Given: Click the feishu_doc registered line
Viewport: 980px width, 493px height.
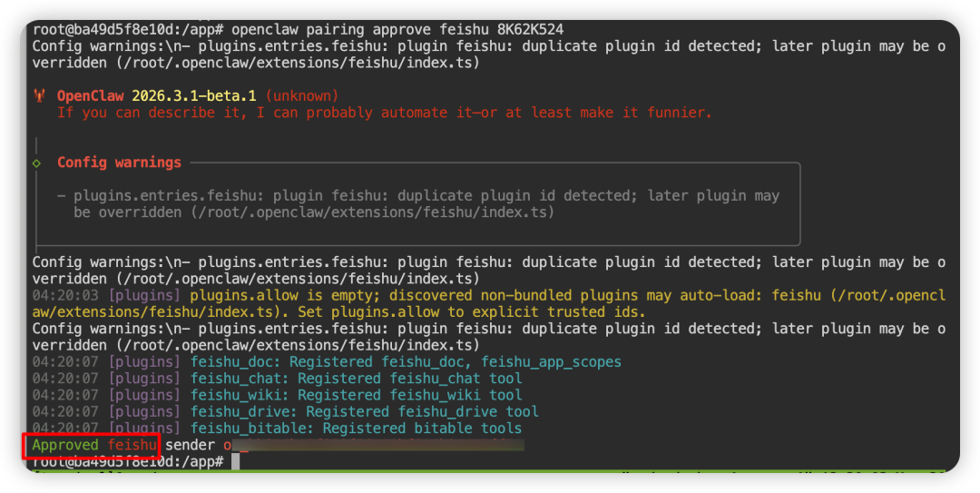Looking at the screenshot, I should (406, 361).
